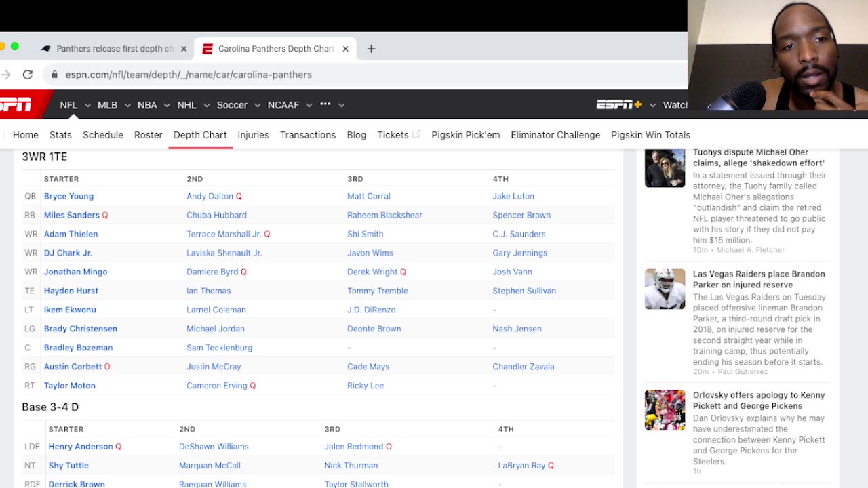The width and height of the screenshot is (868, 488).
Task: Open Bradley Bozeman player page
Action: click(x=78, y=348)
